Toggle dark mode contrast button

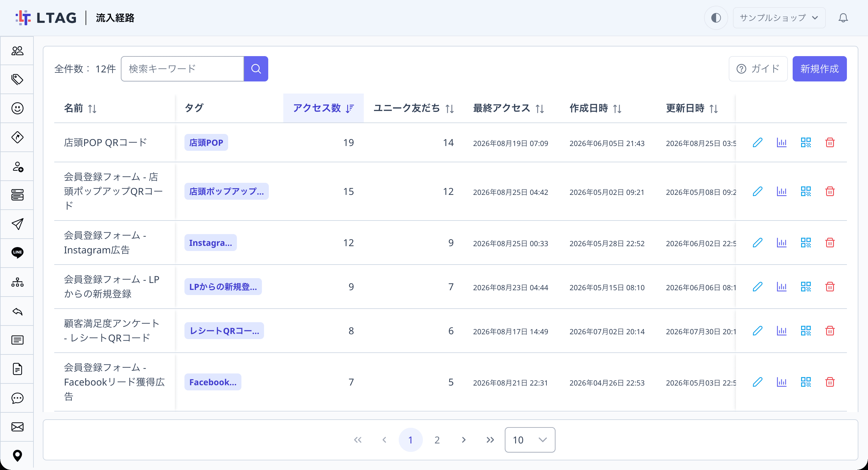716,17
